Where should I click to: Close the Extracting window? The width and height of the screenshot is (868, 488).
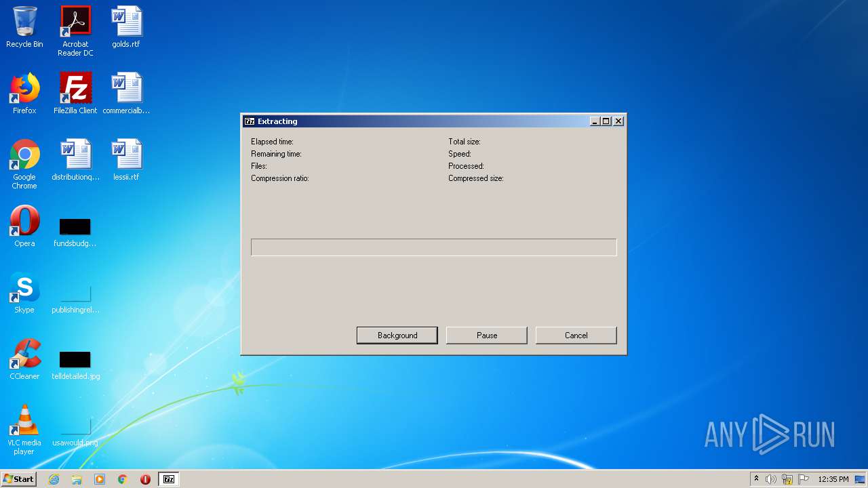pyautogui.click(x=618, y=121)
